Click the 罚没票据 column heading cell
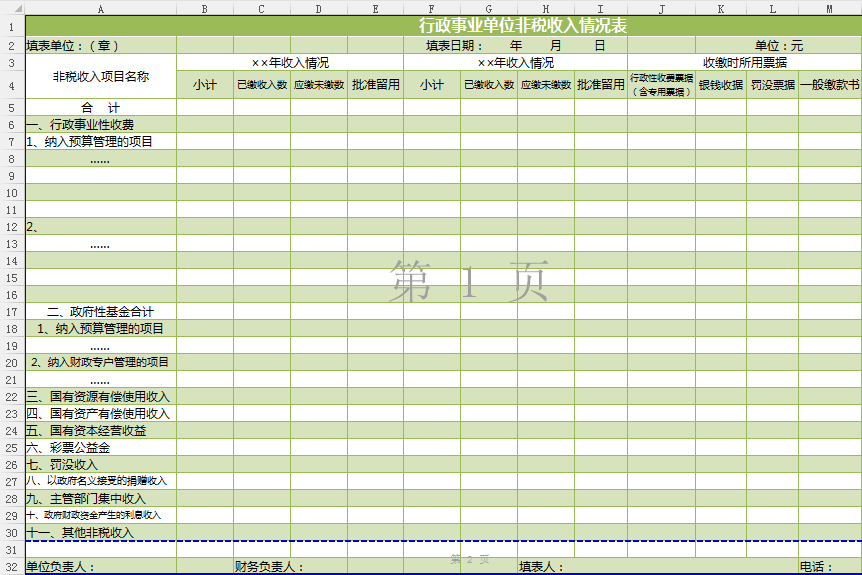Image resolution: width=862 pixels, height=575 pixels. coord(772,85)
